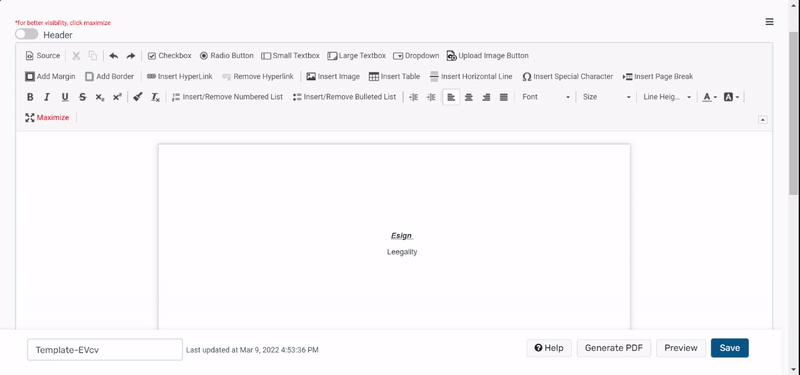Open the Line Height dropdown
Image resolution: width=800 pixels, height=375 pixels.
[x=667, y=97]
